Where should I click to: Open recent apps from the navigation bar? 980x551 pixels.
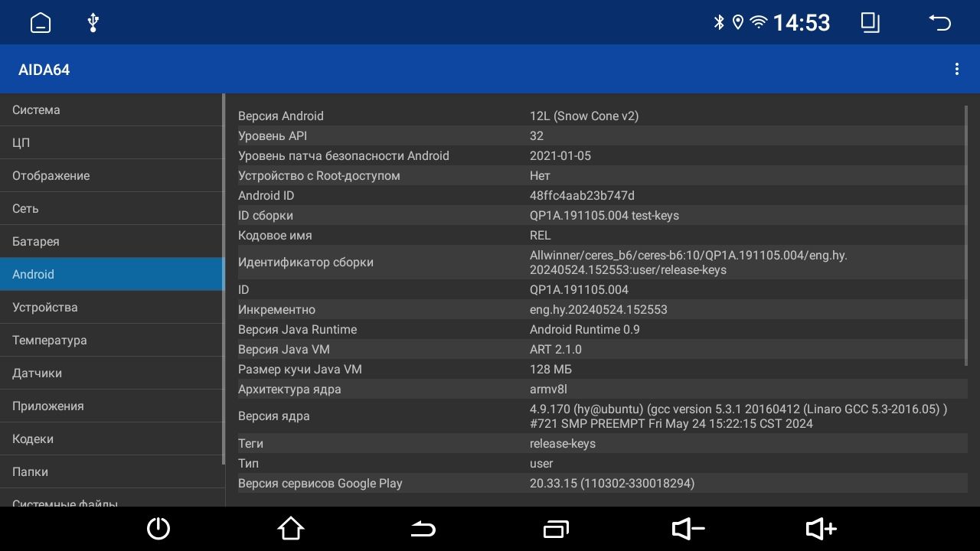556,529
